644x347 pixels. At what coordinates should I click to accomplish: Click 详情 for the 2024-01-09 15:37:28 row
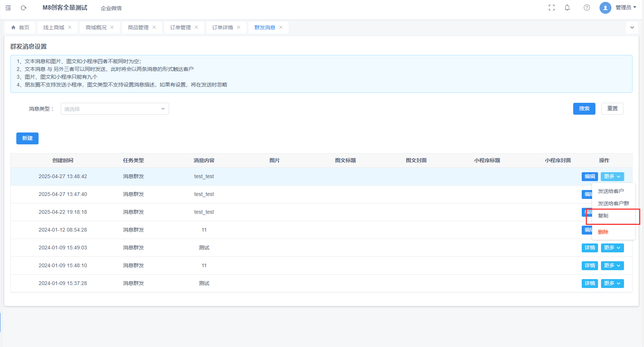[589, 284]
